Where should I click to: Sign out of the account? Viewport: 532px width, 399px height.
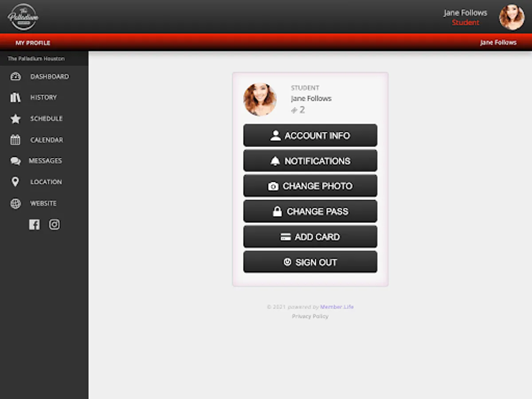pyautogui.click(x=310, y=262)
